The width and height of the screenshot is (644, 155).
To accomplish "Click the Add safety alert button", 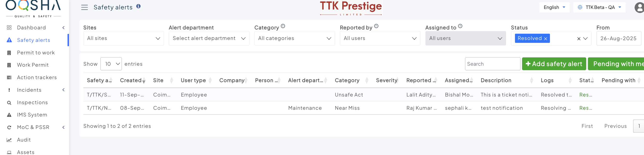I will [x=554, y=64].
